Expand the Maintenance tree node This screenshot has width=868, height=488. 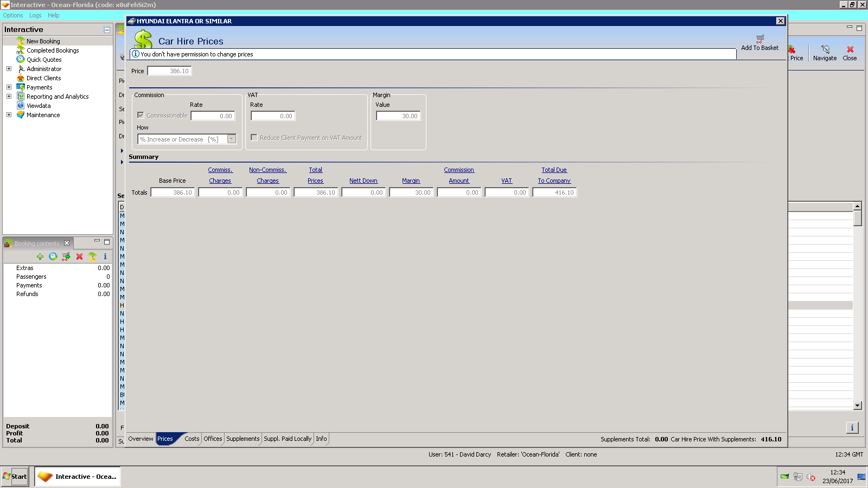coord(9,115)
